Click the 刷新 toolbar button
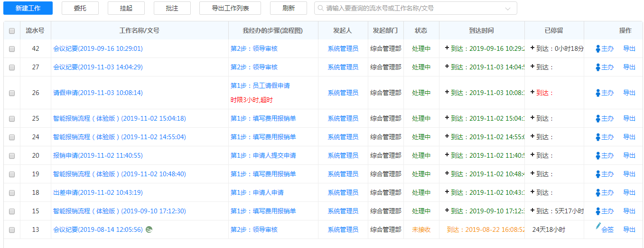 [x=288, y=8]
